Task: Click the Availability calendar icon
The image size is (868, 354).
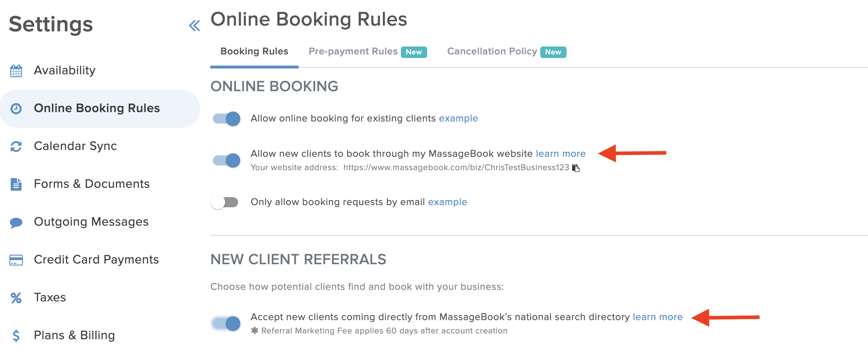Action: point(16,71)
